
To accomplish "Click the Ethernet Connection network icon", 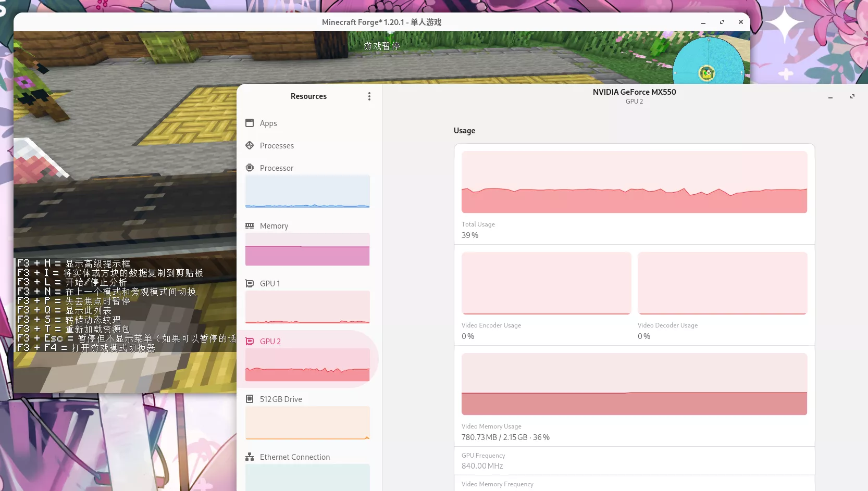I will pyautogui.click(x=250, y=457).
